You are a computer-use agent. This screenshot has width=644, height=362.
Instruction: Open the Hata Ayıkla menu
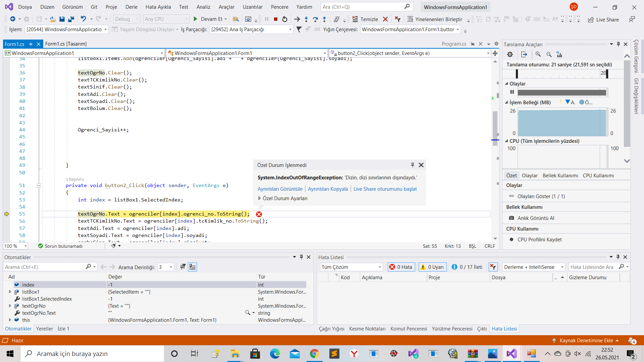158,7
